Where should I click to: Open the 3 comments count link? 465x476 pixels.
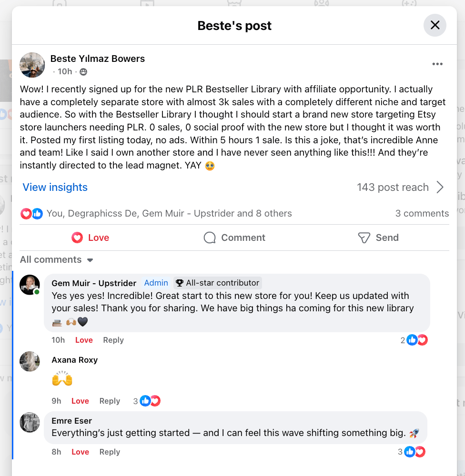[422, 214]
